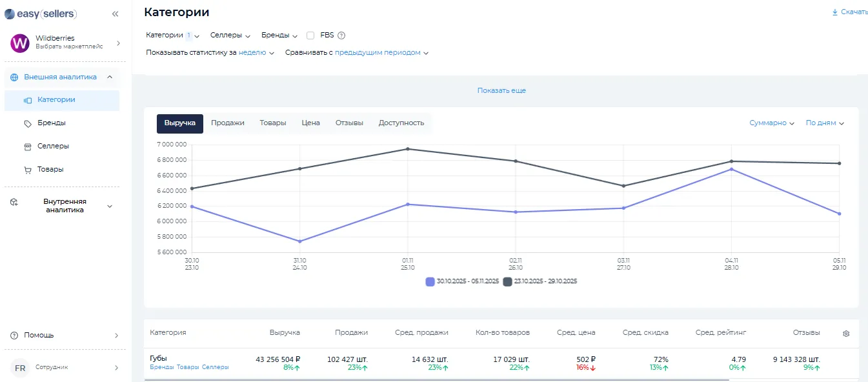This screenshot has height=382, width=868.
Task: Click the Показать еще link
Action: coord(501,91)
